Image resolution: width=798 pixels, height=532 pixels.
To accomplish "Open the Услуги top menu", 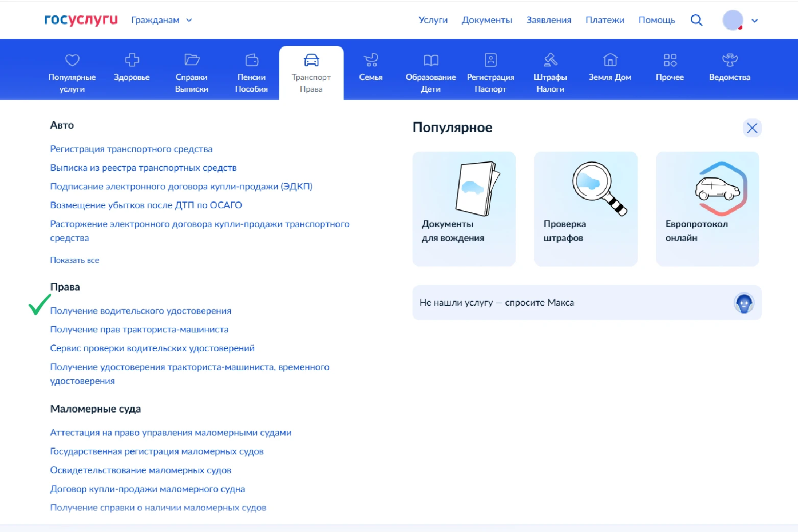I will [x=433, y=20].
